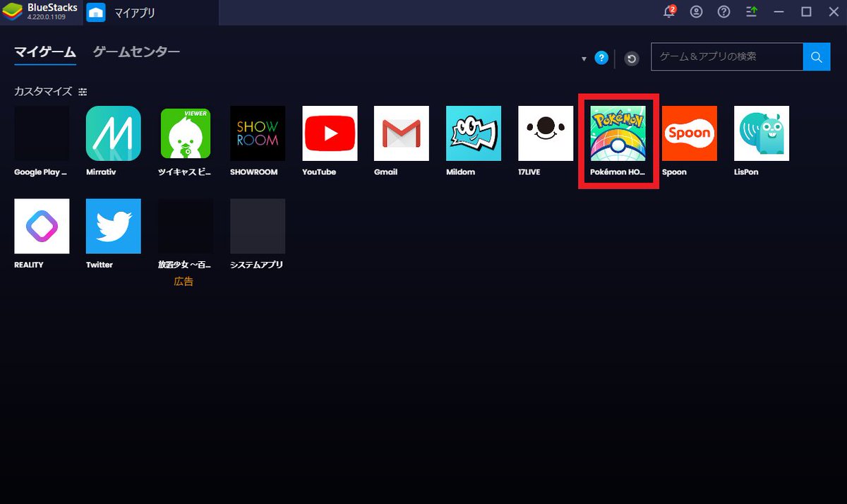
Task: Expand the small dropdown arrow beside help
Action: (584, 59)
